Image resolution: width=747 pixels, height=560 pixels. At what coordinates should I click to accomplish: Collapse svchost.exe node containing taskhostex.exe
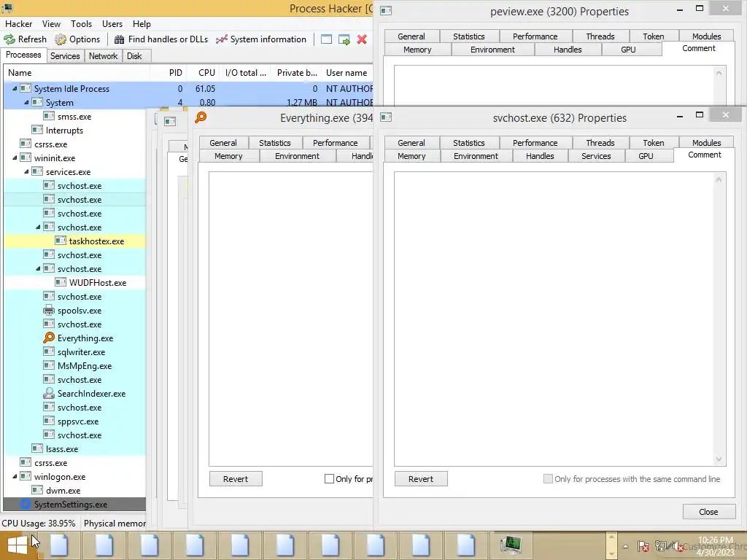tap(38, 227)
